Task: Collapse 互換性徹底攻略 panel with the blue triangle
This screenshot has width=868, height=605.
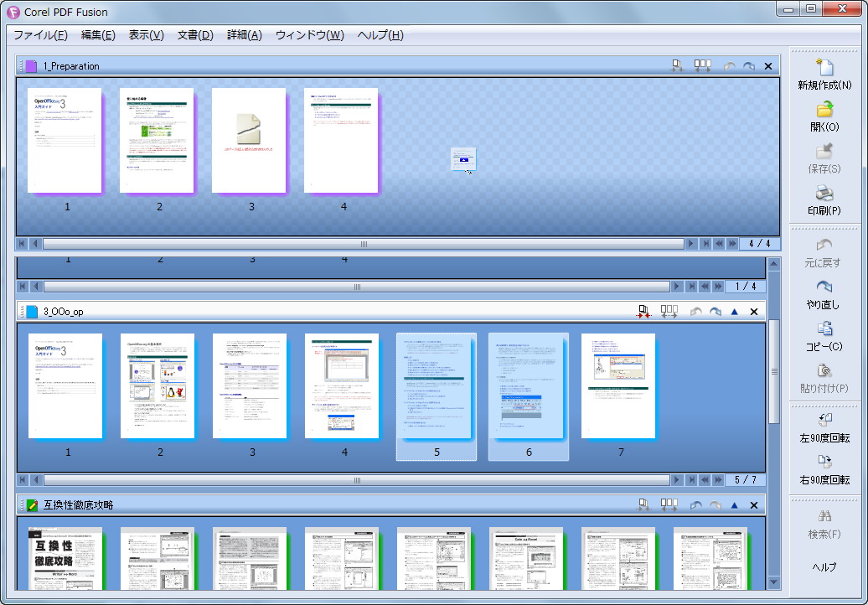Action: 734,504
